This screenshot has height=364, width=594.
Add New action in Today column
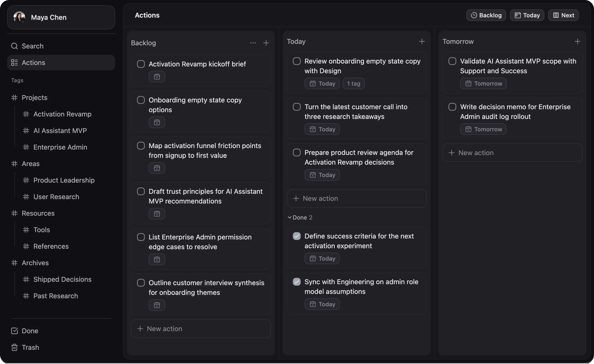point(357,199)
